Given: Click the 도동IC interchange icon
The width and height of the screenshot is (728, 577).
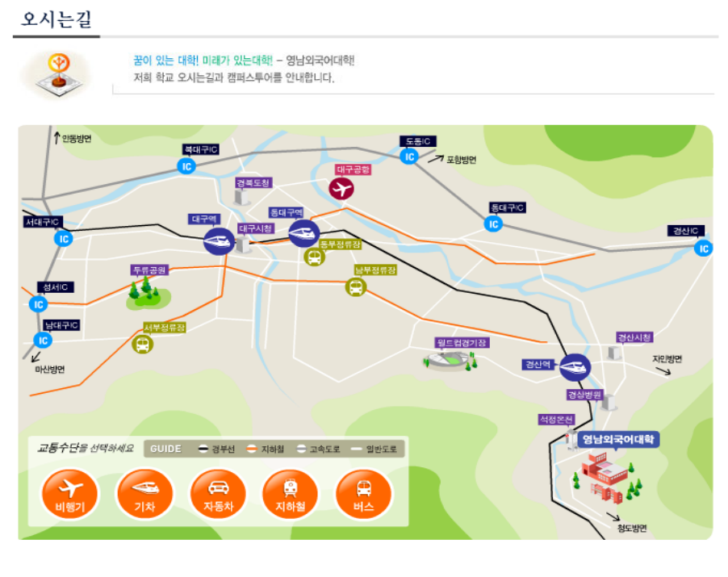Looking at the screenshot, I should [x=409, y=157].
